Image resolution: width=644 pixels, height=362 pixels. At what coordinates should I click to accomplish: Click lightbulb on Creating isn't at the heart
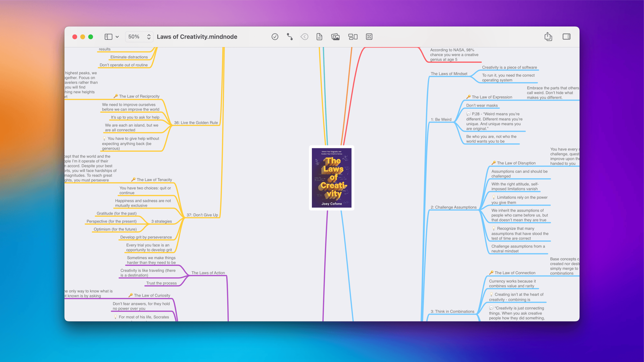point(491,294)
